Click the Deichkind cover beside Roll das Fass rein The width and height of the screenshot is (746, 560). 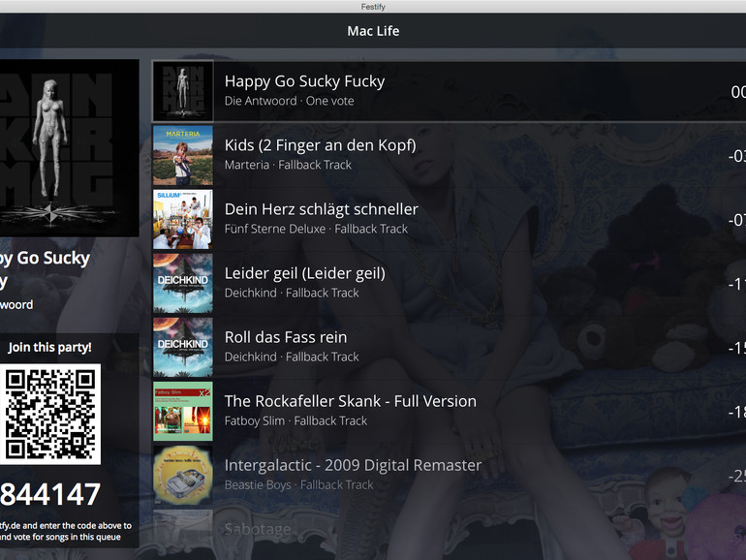(183, 347)
